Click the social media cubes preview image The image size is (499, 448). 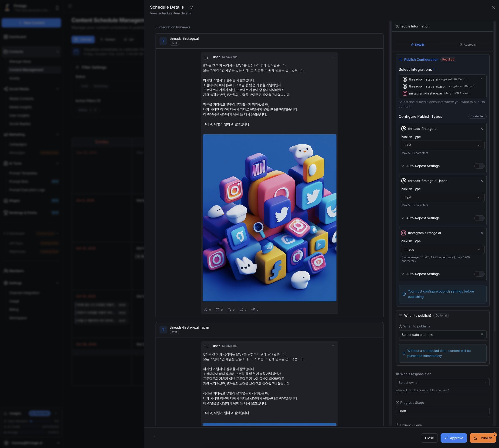(269, 218)
